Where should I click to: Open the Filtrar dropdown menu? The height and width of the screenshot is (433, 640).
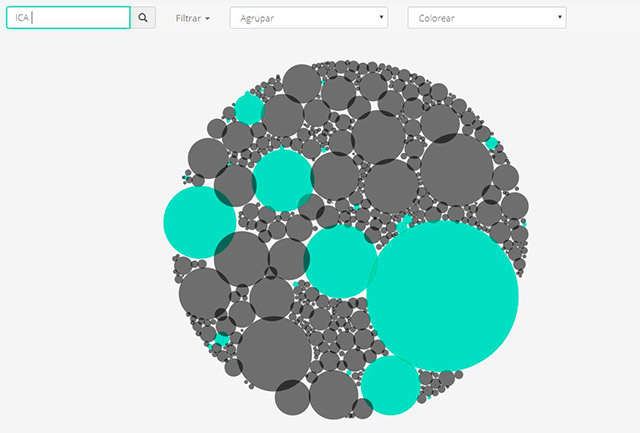tap(193, 18)
